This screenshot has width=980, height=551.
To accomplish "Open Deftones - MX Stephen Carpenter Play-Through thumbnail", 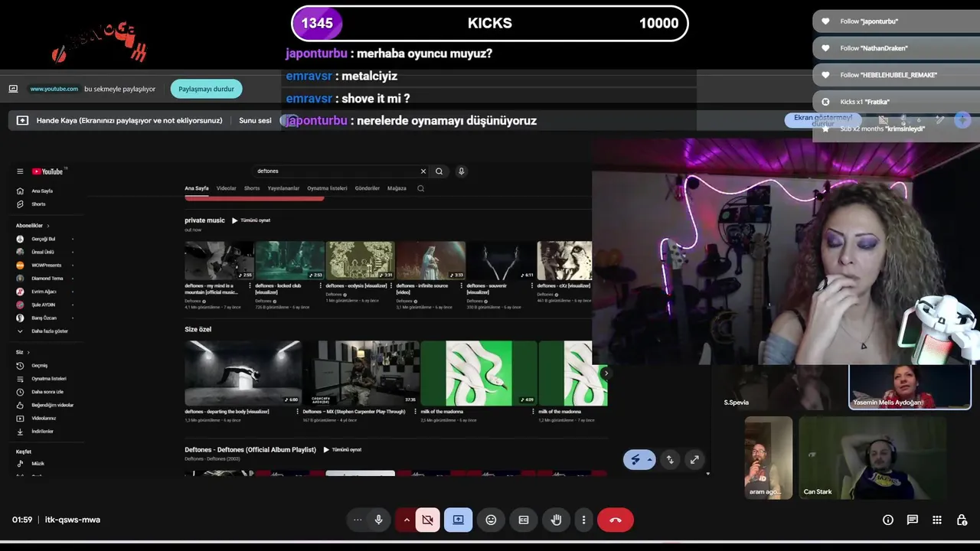I will [361, 373].
